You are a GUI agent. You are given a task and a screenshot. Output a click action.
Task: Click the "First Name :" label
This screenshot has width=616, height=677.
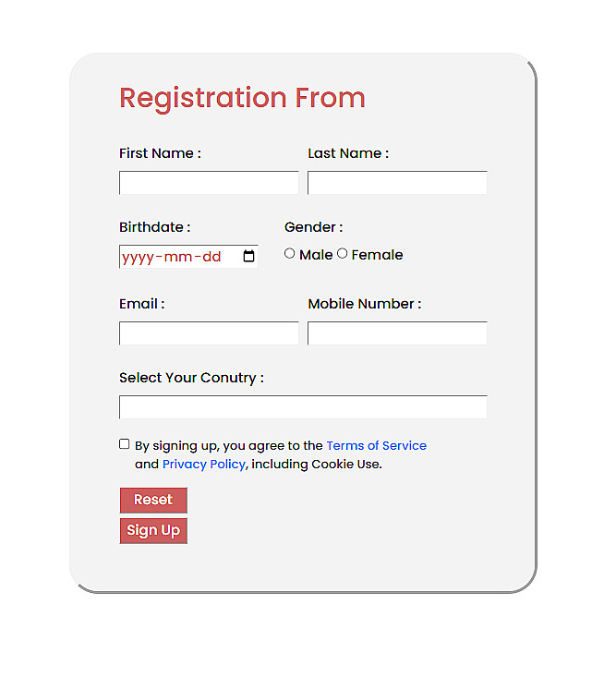coord(160,153)
